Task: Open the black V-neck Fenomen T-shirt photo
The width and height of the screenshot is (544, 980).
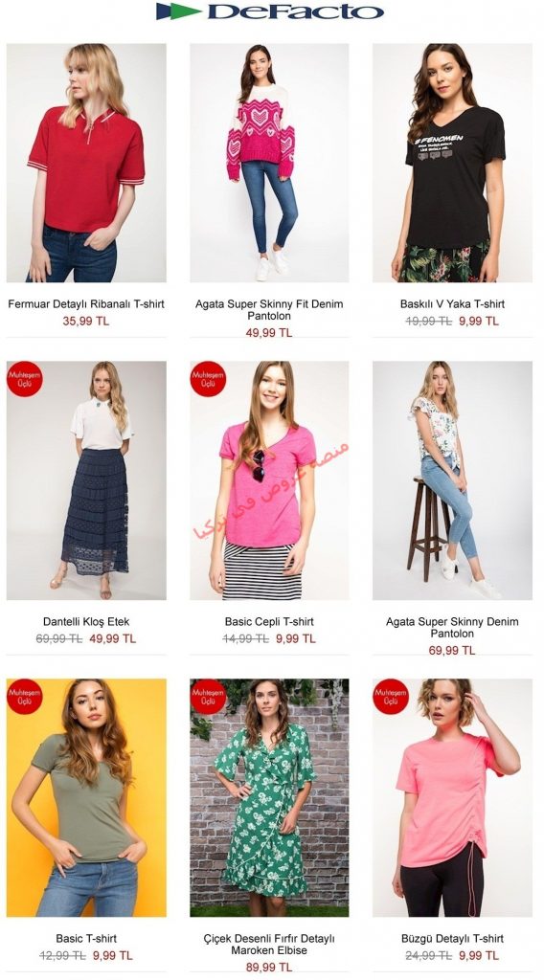Action: (x=452, y=163)
